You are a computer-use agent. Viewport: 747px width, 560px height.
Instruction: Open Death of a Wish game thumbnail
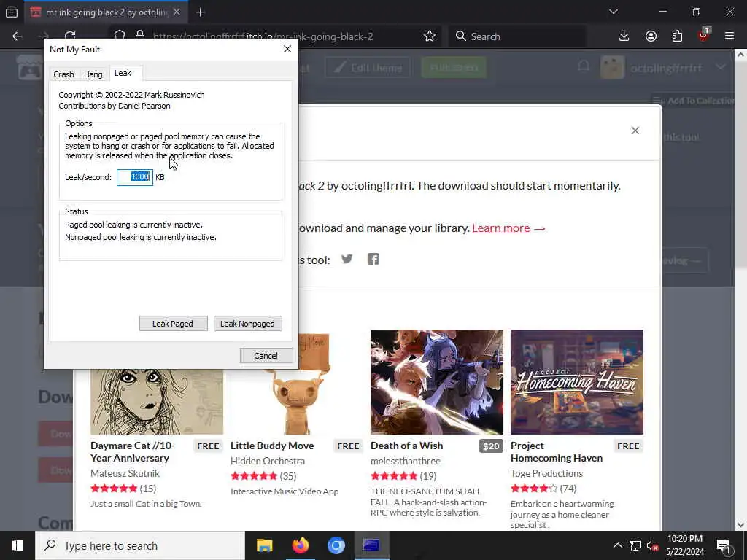pos(436,382)
